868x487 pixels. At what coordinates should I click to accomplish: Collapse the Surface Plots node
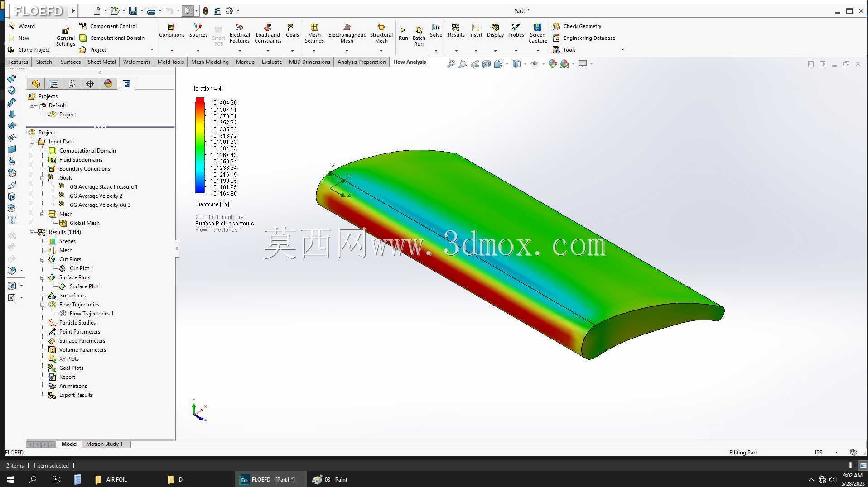tap(43, 277)
